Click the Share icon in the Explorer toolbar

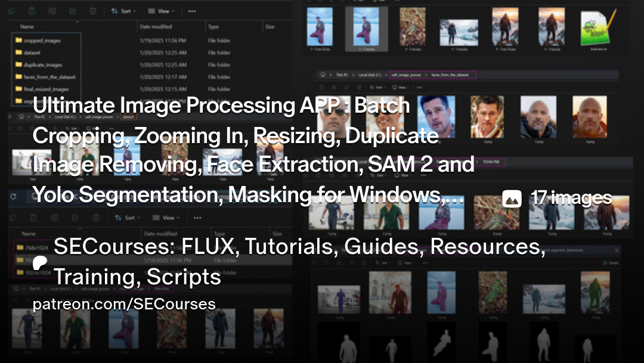[x=72, y=10]
